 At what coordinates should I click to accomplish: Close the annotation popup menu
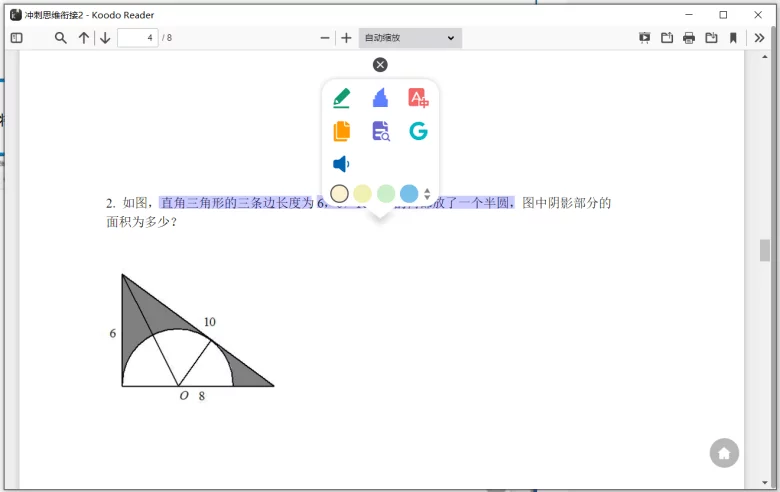click(380, 65)
